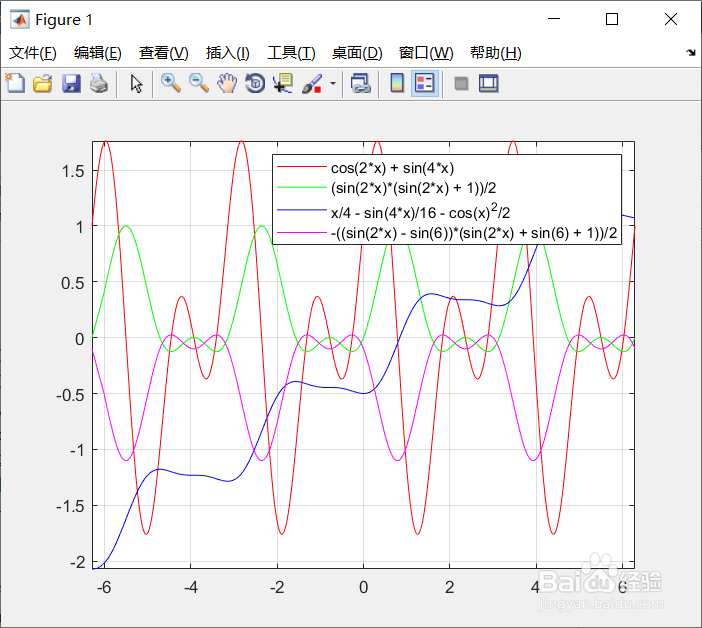Insert a colorbar using toolbar icon

point(397,84)
